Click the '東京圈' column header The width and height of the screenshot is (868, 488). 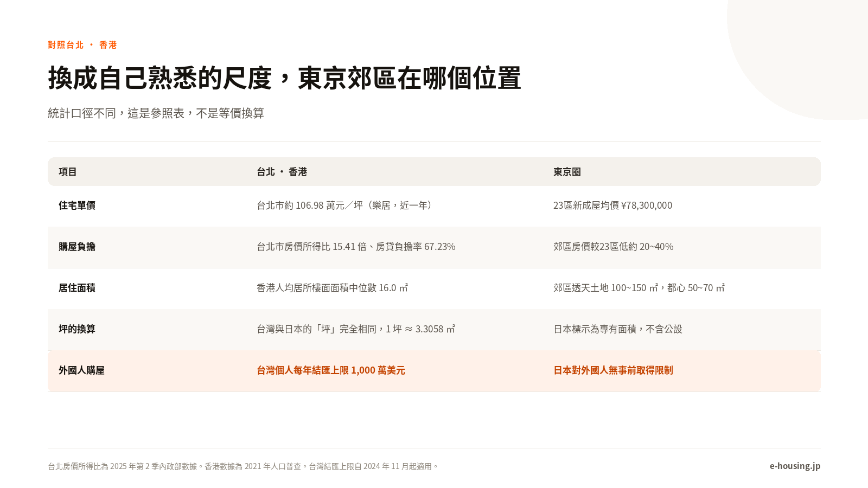[567, 172]
